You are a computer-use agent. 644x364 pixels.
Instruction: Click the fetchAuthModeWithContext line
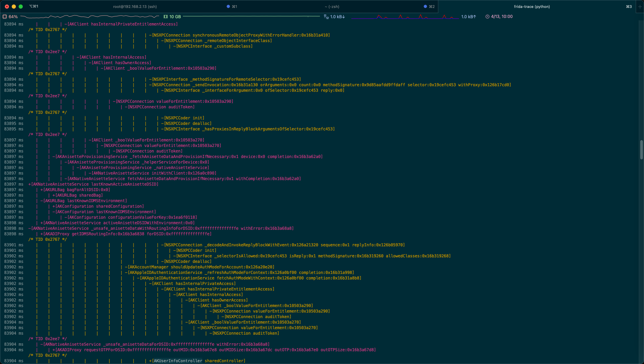coord(249,278)
